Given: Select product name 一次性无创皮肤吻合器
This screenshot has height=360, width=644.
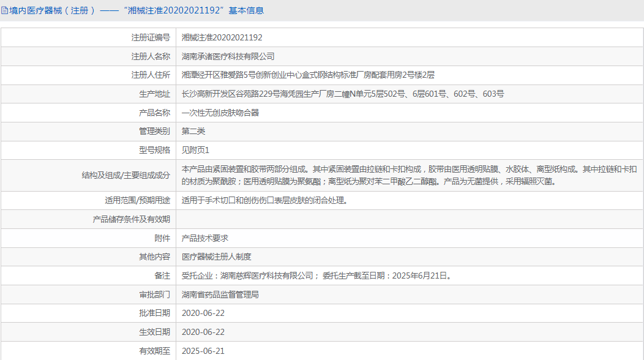Looking at the screenshot, I should coord(220,113).
